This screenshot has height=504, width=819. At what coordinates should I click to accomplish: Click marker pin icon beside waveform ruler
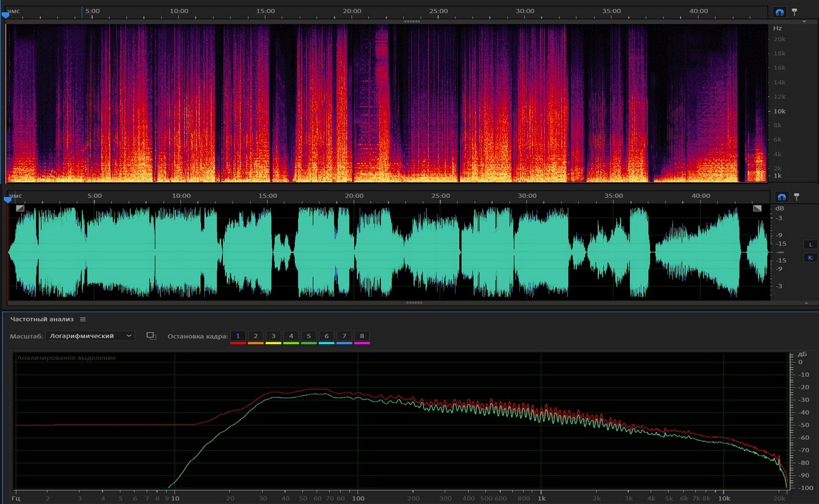(x=796, y=197)
